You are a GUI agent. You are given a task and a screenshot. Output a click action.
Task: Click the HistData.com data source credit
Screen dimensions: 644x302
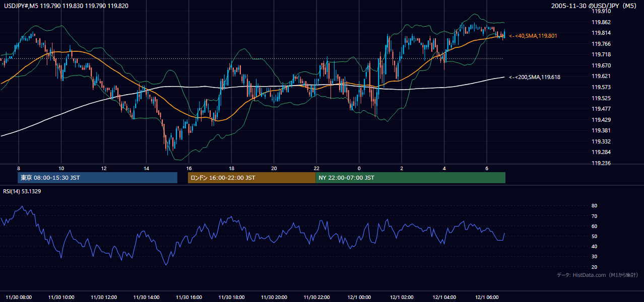coord(598,275)
